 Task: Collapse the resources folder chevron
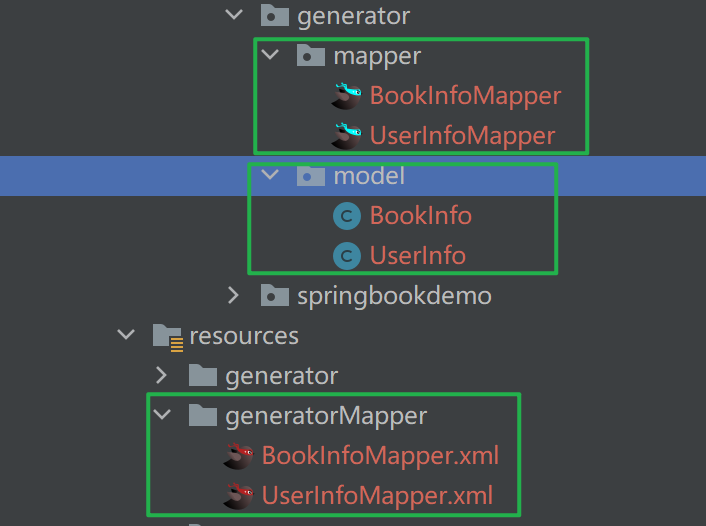pyautogui.click(x=126, y=335)
